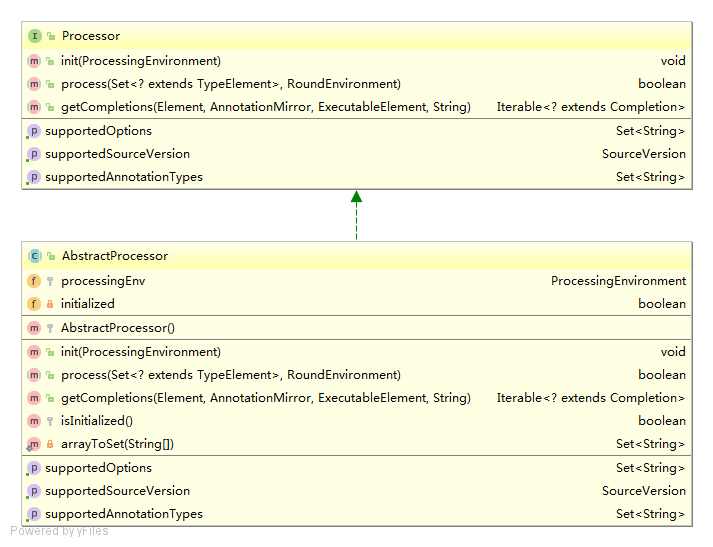713x547 pixels.
Task: Select supportedOptions text in AbstractProcessor
Action: coord(99,468)
